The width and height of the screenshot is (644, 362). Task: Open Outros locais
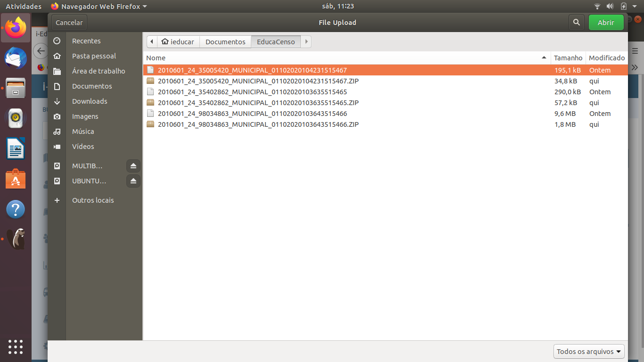point(93,200)
